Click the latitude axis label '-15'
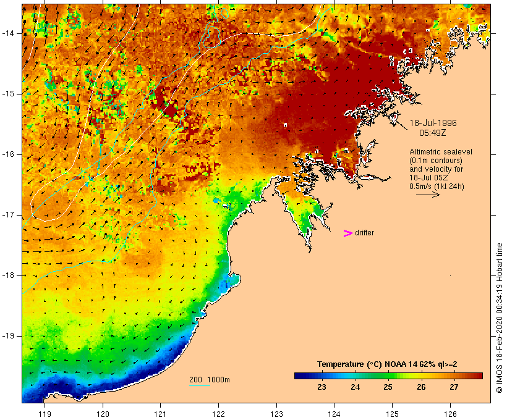507x420 pixels. click(x=8, y=94)
